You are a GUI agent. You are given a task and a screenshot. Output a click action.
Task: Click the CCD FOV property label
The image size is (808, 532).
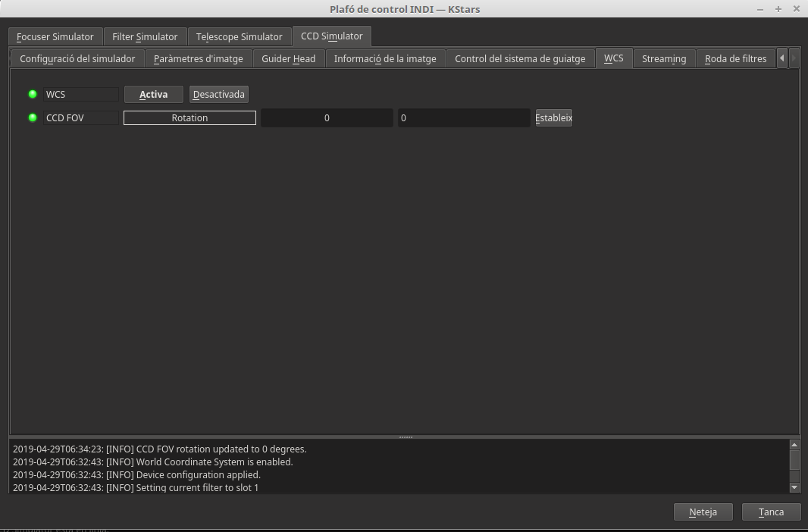(x=81, y=118)
